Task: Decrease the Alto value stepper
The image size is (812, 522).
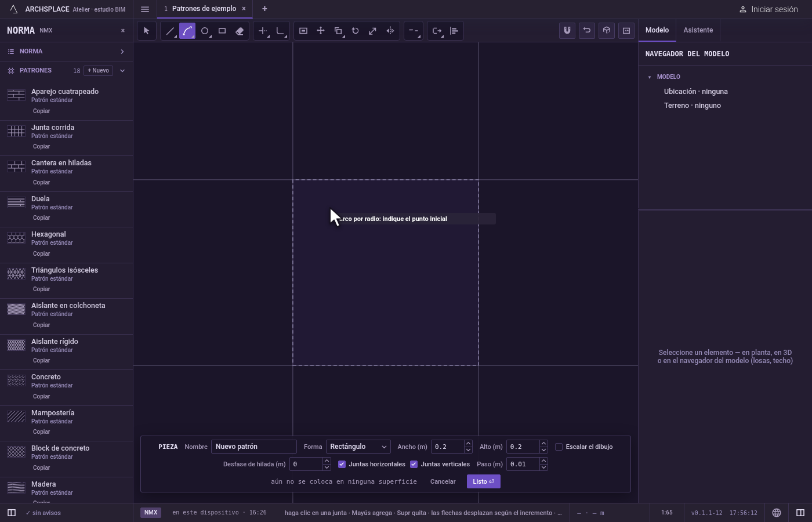Action: point(543,450)
